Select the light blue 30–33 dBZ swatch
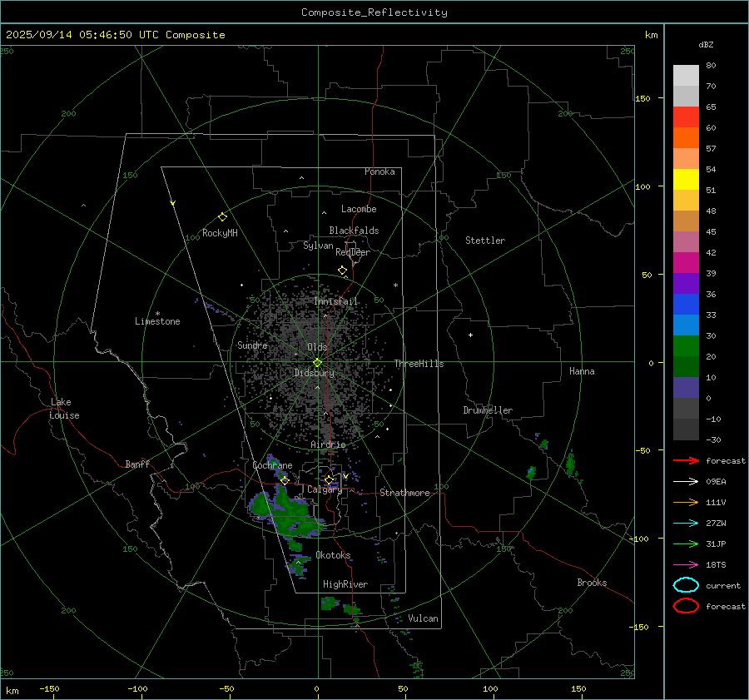Image resolution: width=749 pixels, height=700 pixels. tap(686, 325)
